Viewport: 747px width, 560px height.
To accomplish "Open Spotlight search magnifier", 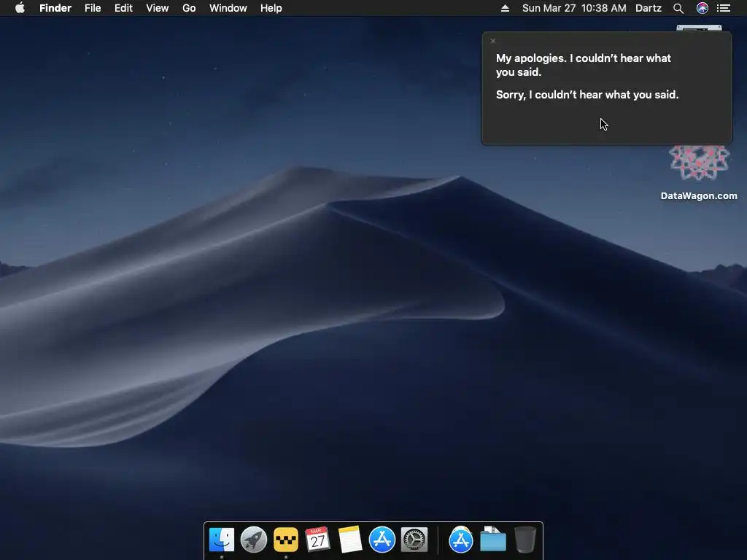I will [x=678, y=8].
